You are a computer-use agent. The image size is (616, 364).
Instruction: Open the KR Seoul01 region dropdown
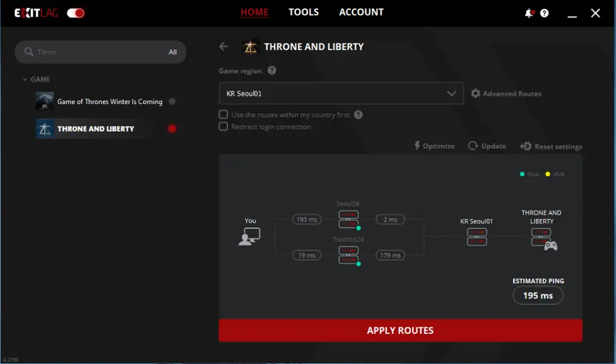click(341, 93)
